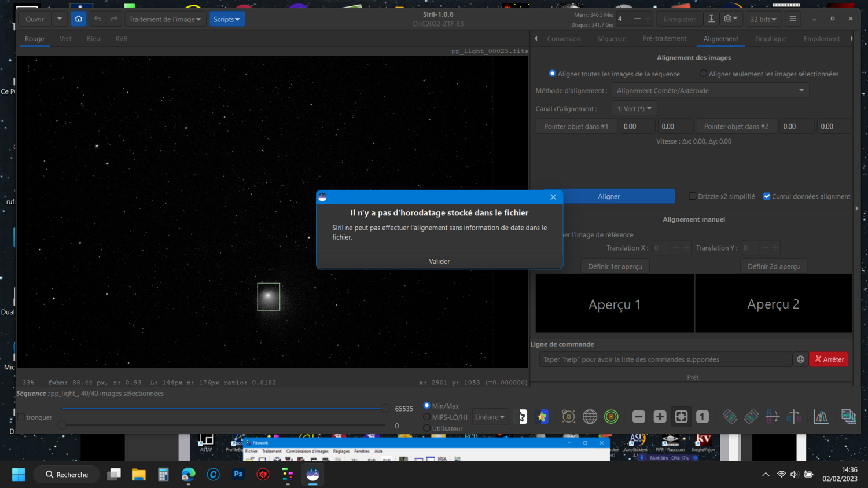Open the 'Canal d'alignement' dropdown
868x488 pixels.
(634, 108)
